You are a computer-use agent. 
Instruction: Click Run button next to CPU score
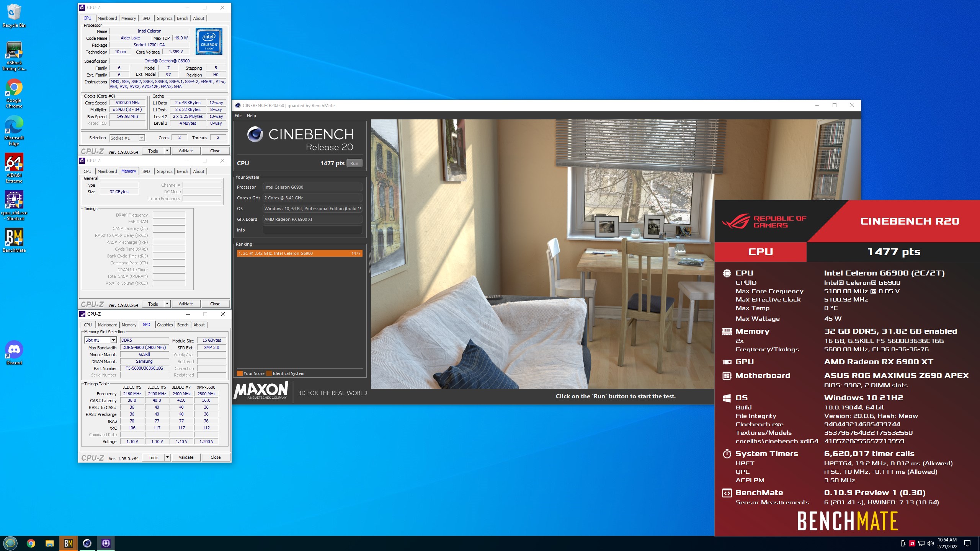pos(354,163)
